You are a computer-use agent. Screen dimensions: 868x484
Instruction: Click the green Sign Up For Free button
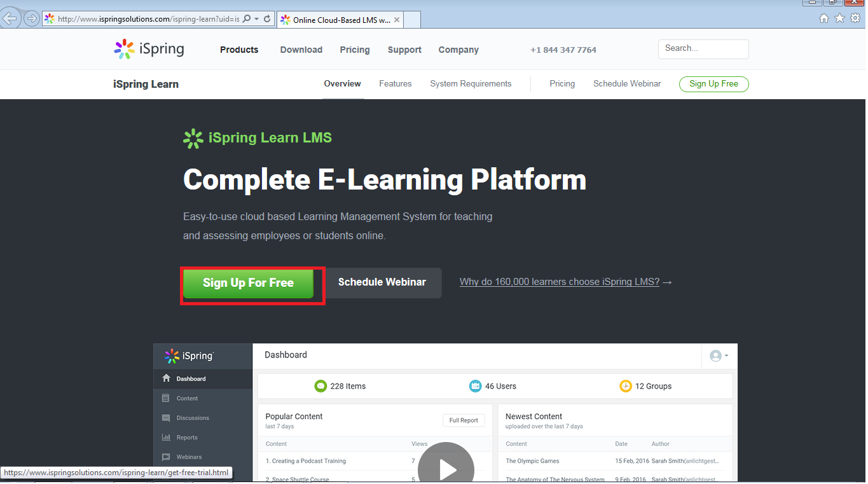pos(248,283)
